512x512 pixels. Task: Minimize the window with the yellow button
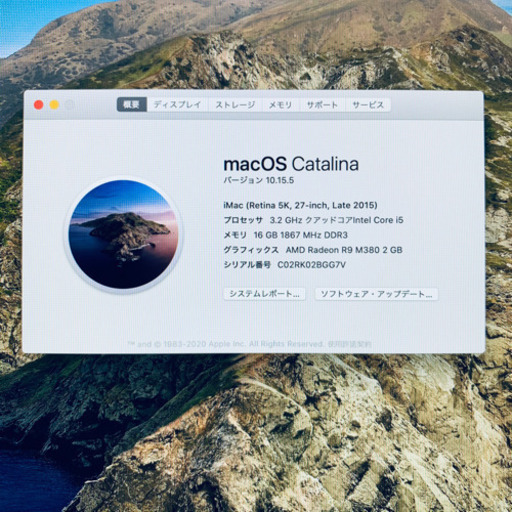point(54,105)
